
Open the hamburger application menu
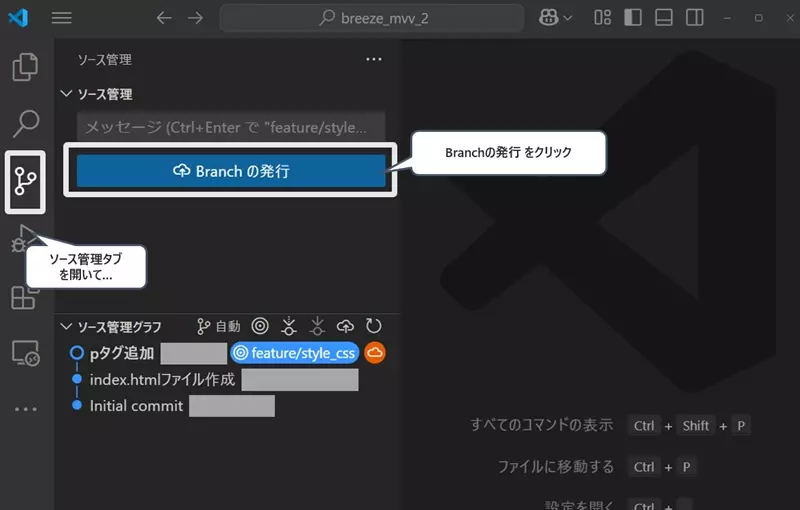62,18
